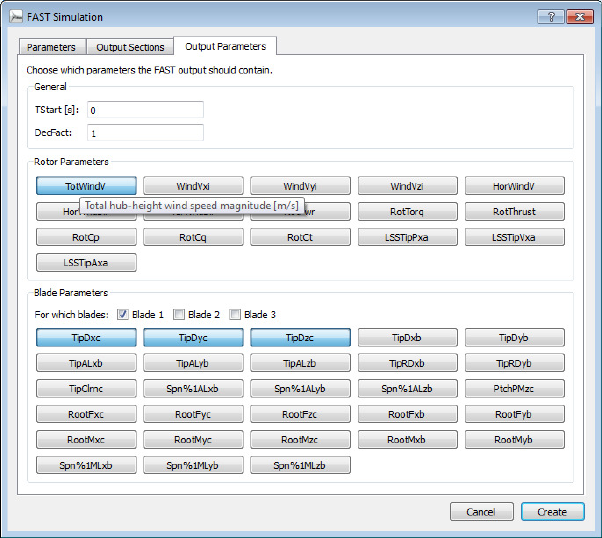Enable the RotThrust parameter

tap(514, 212)
